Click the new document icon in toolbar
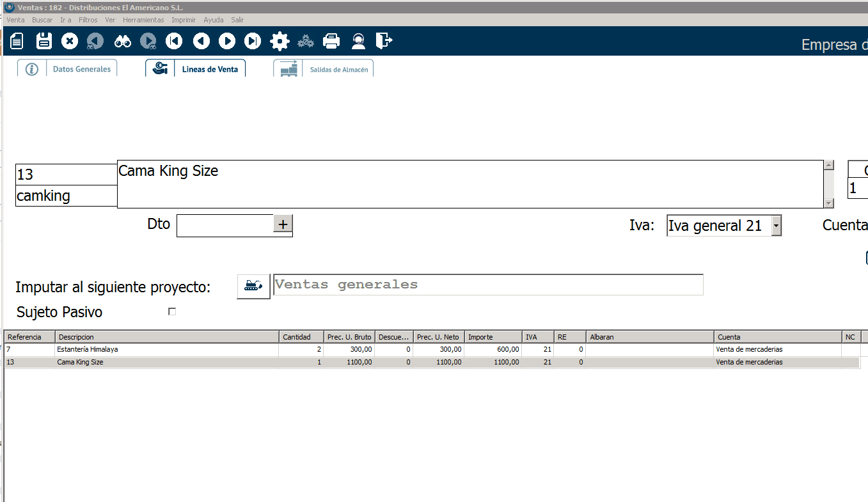The width and height of the screenshot is (868, 502). click(17, 42)
